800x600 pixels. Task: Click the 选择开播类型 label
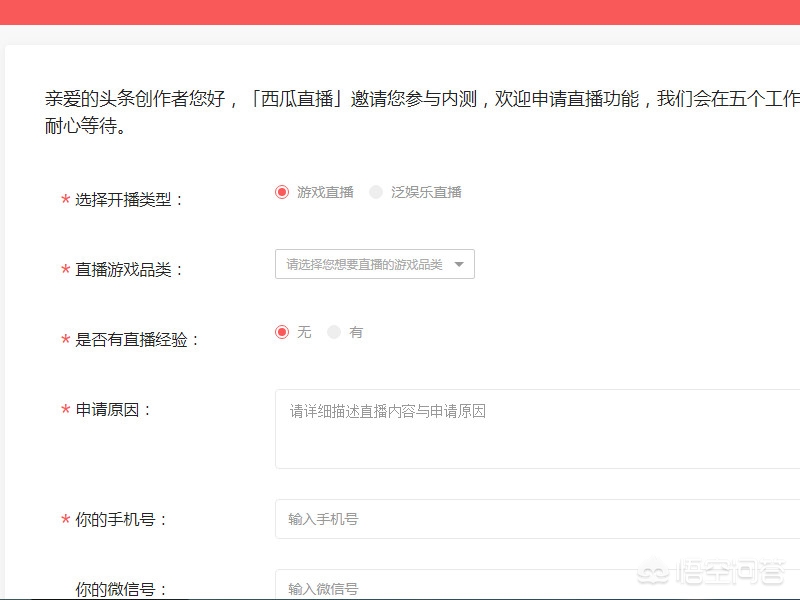tap(125, 199)
